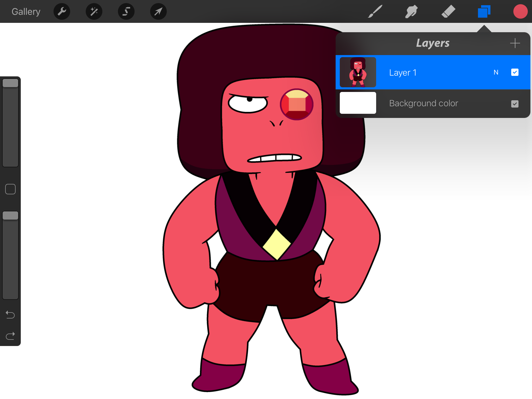The height and width of the screenshot is (399, 532).
Task: Tap the Layer 1 thumbnail preview
Action: (x=357, y=72)
